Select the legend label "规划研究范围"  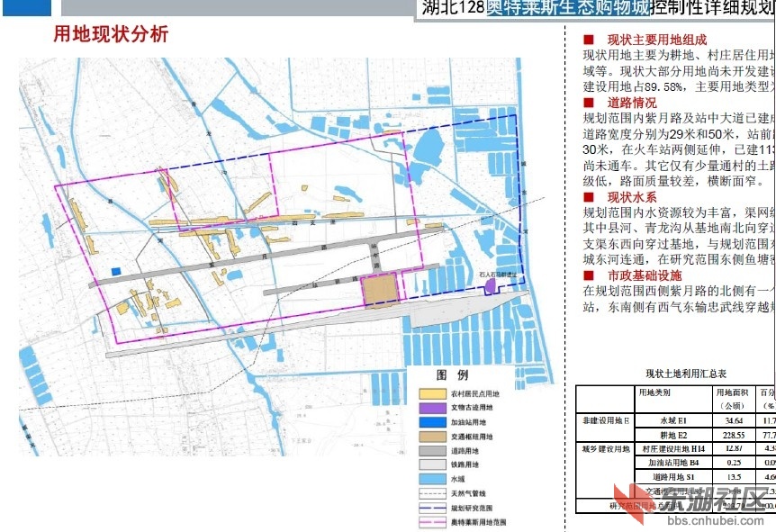pyautogui.click(x=472, y=508)
